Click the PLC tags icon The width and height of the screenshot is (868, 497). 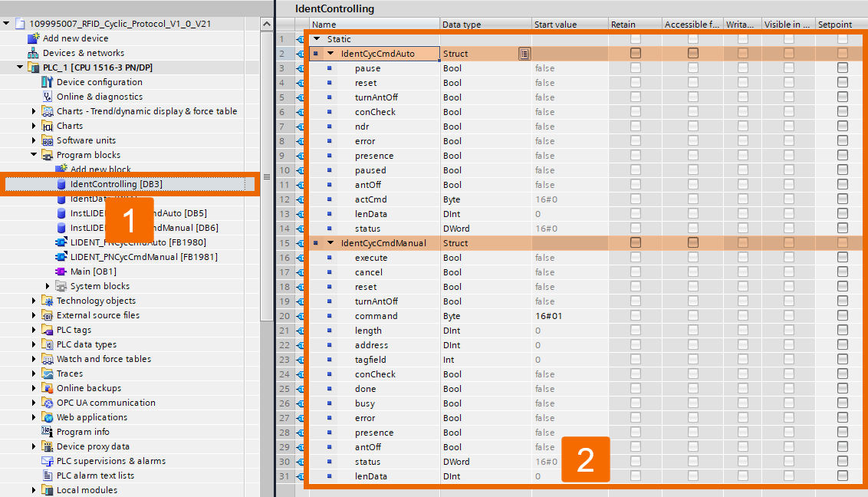48,330
